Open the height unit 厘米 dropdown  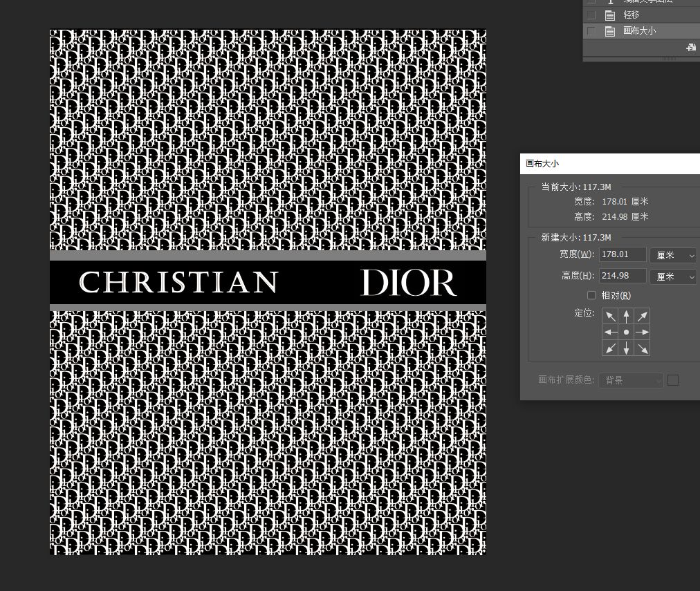tap(673, 276)
